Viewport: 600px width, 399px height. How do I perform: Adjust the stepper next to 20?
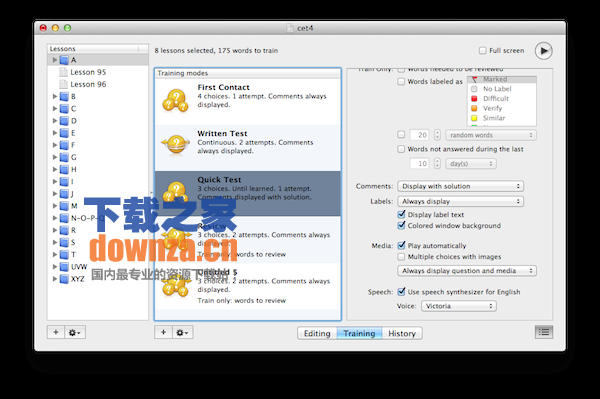pos(437,135)
